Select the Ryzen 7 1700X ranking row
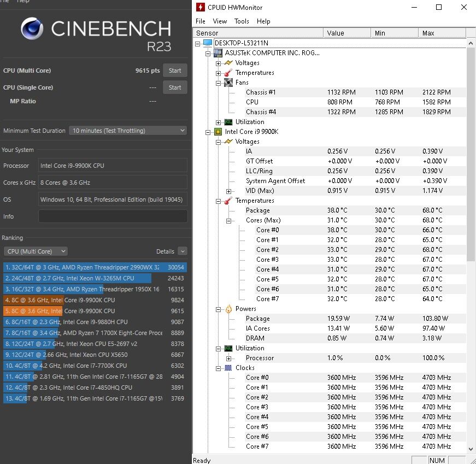This screenshot has width=476, height=464. (95, 333)
